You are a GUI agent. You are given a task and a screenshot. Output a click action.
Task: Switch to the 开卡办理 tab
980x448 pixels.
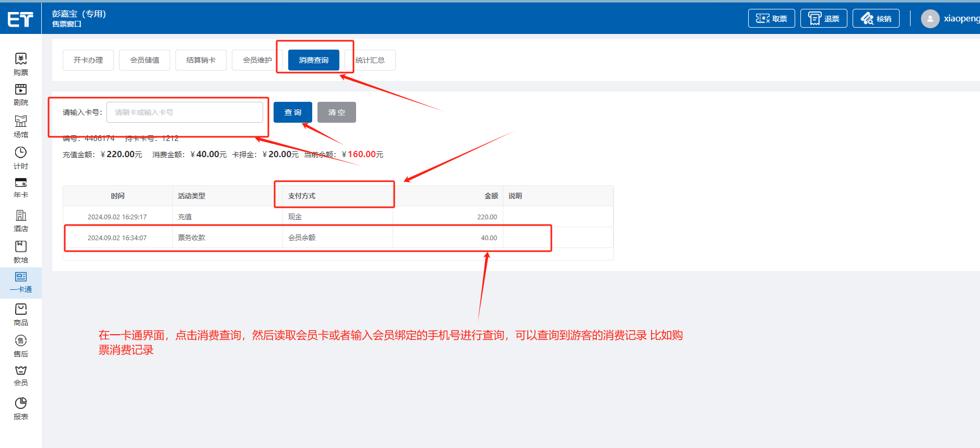coord(88,60)
